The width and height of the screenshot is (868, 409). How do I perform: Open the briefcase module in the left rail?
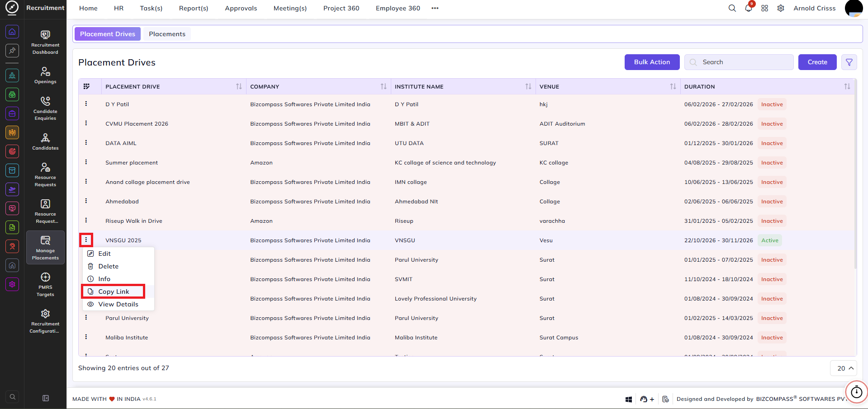pos(12,113)
